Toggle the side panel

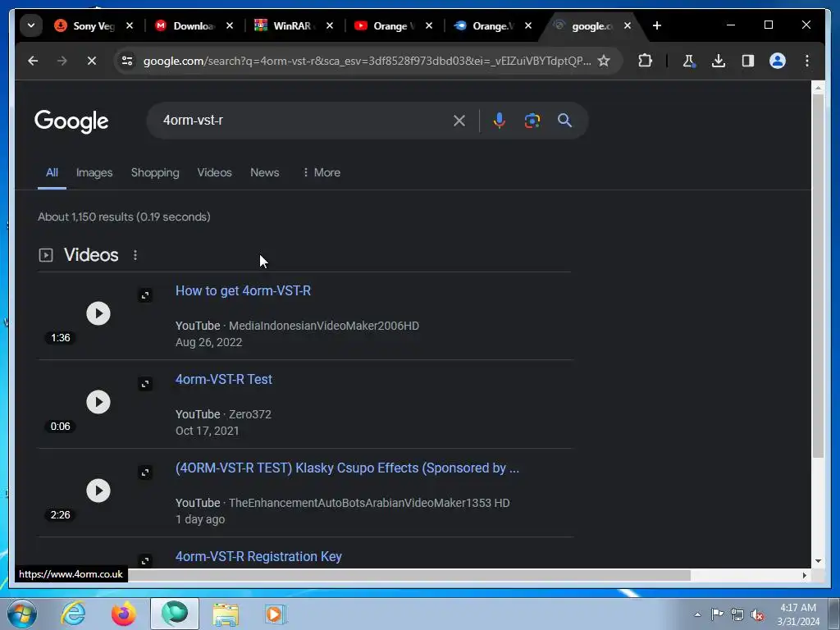coord(748,61)
